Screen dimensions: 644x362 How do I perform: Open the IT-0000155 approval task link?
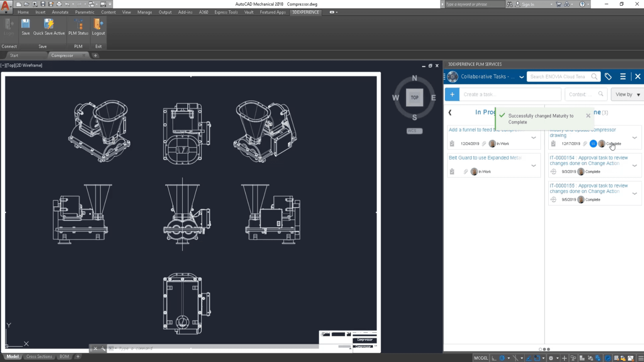click(x=589, y=188)
